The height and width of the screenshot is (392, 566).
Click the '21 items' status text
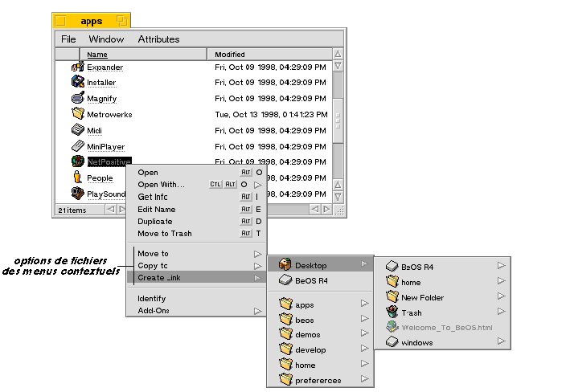(x=72, y=210)
